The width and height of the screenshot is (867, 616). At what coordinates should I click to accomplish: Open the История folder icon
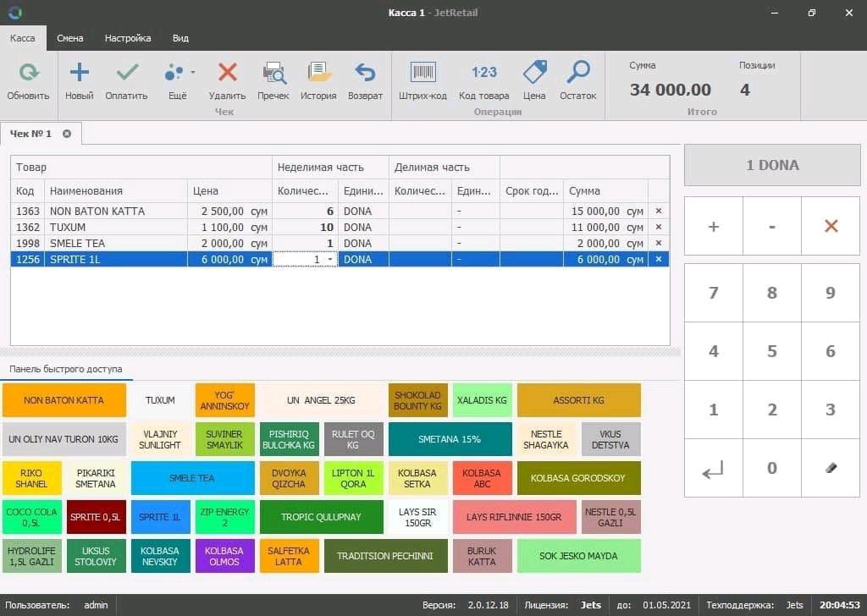[x=318, y=74]
